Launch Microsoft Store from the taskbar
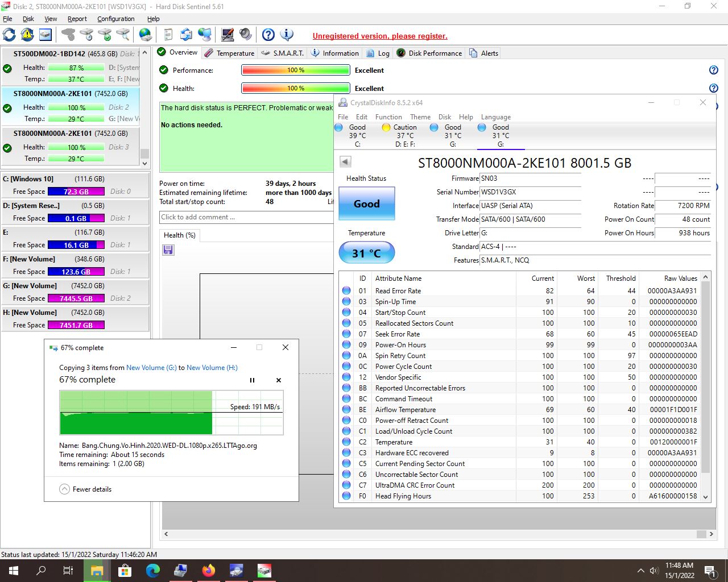Screen dimensions: 728x582 click(x=125, y=571)
